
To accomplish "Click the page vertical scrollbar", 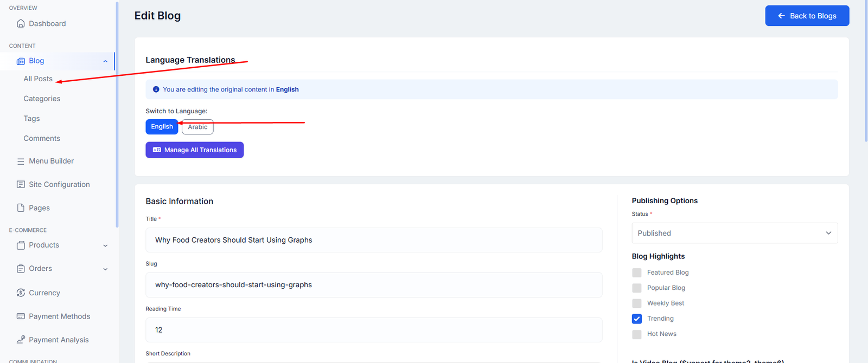I will [866, 70].
